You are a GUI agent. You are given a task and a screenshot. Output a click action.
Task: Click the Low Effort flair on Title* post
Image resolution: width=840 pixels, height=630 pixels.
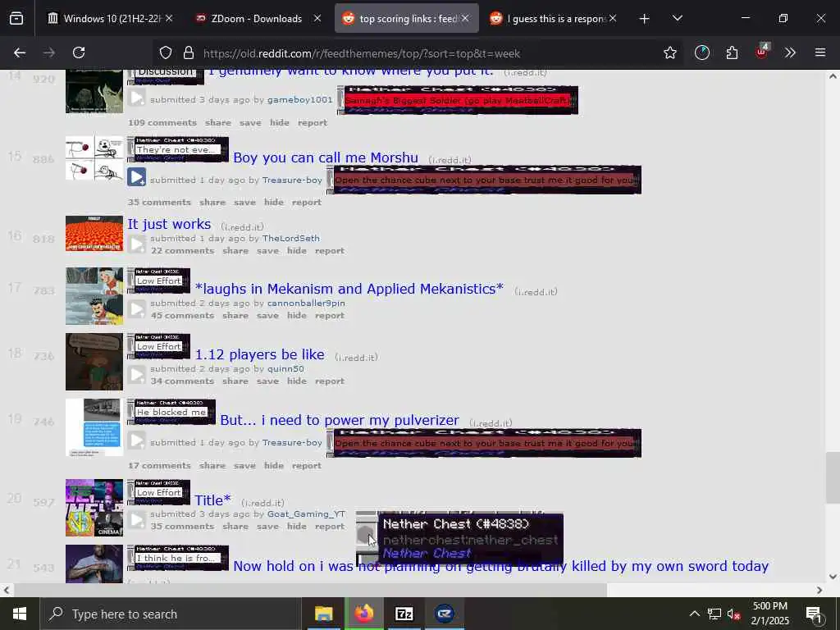click(159, 492)
